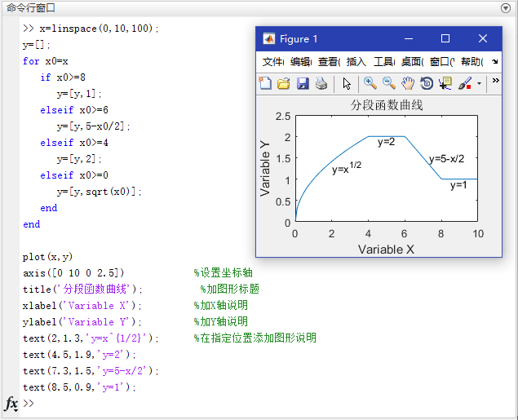Viewport: 518px width, 420px height.
Task: Maximize the Figure 1 window
Action: 445,38
